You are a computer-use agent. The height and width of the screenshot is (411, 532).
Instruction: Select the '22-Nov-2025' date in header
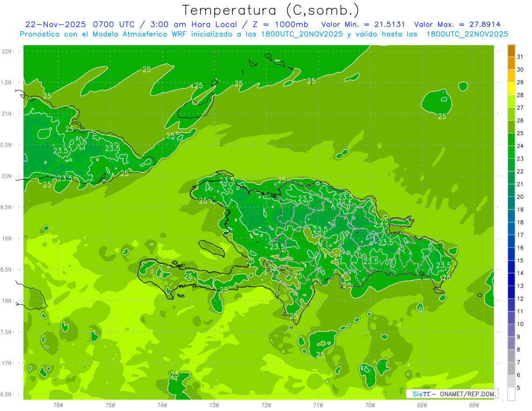click(56, 24)
